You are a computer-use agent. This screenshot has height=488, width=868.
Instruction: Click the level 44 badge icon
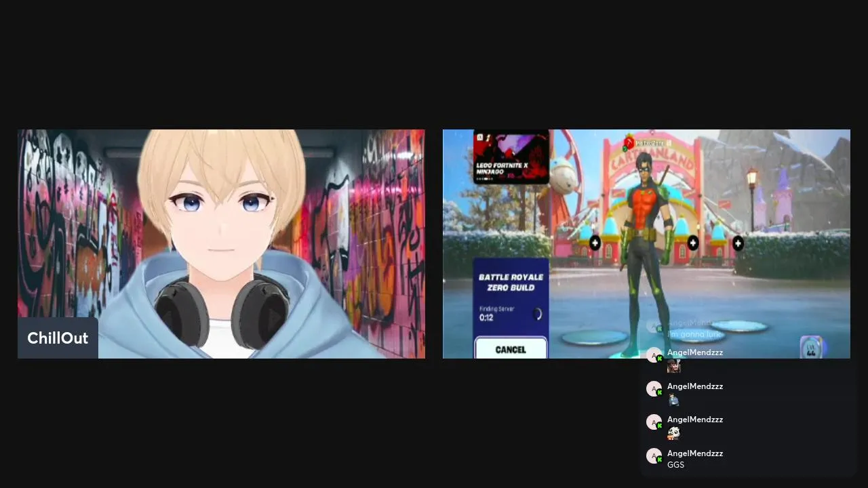[x=811, y=348]
